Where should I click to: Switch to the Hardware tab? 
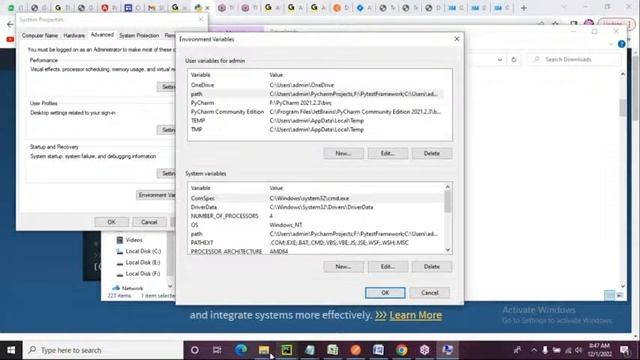74,36
